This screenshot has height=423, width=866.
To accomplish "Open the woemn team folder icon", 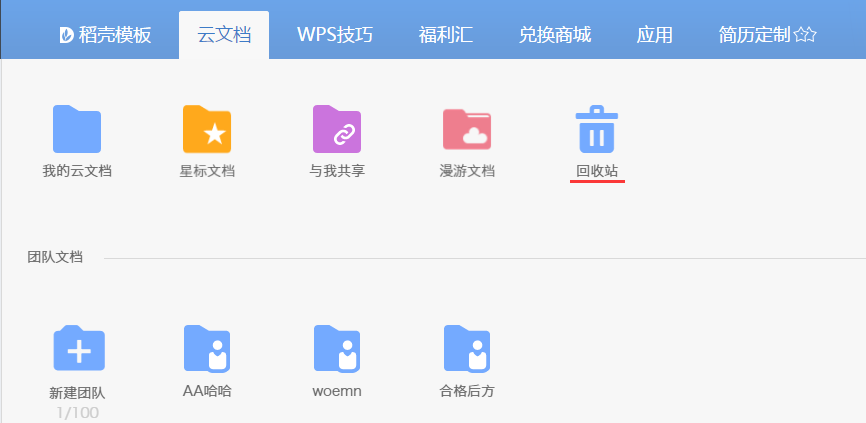I will pyautogui.click(x=337, y=348).
